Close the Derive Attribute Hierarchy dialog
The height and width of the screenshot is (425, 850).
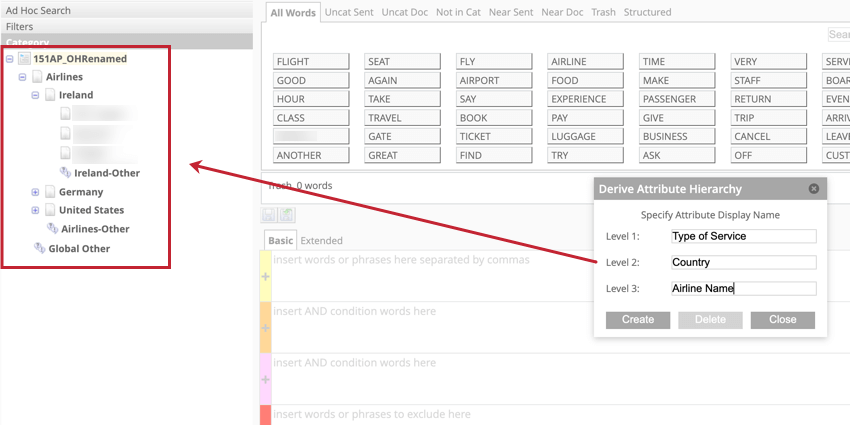[813, 189]
